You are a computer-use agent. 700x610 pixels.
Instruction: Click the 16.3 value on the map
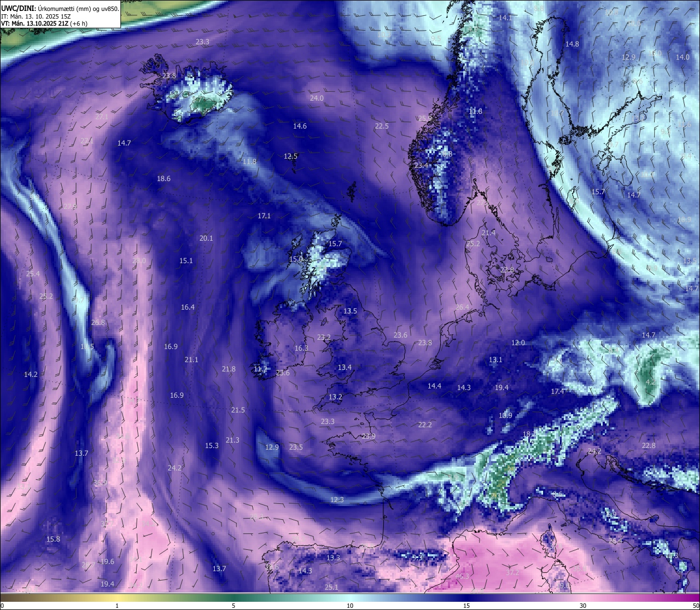tap(301, 348)
